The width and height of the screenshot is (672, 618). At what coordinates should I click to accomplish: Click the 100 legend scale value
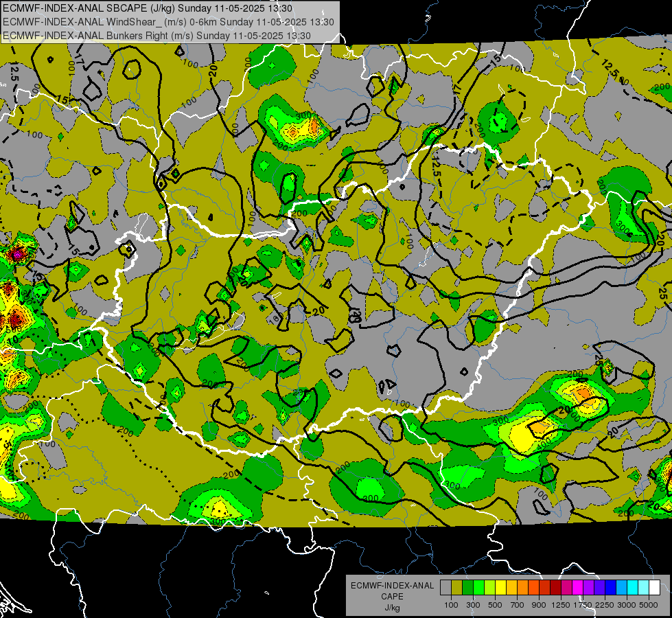451,605
